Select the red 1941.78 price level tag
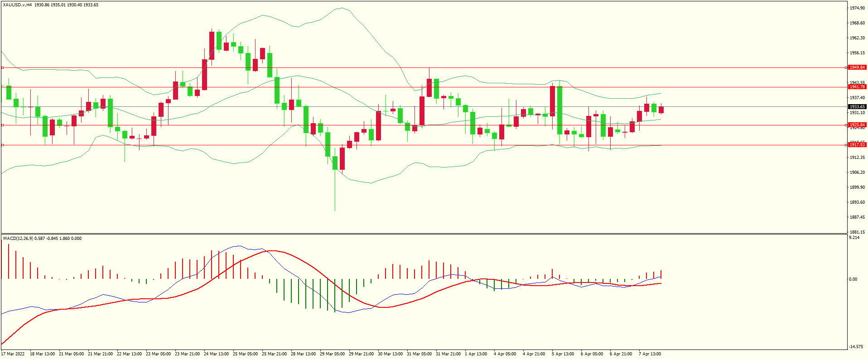The image size is (868, 359). pos(857,87)
